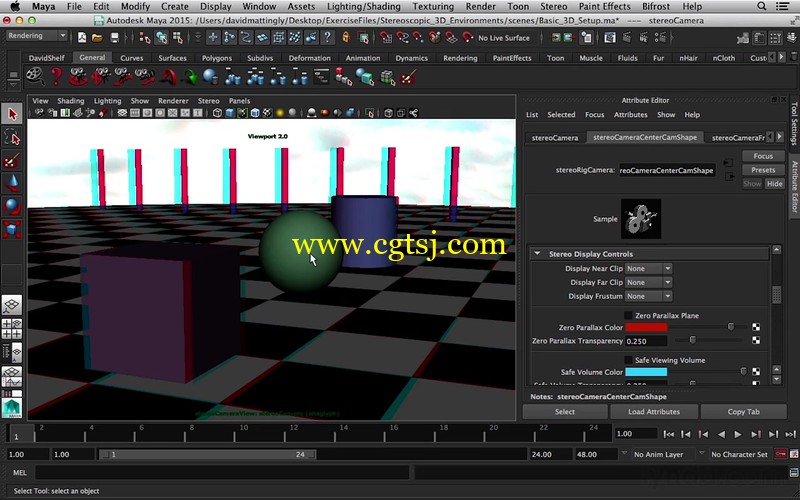Viewport: 800px width, 500px height.
Task: Click the MEL command line input
Action: pyautogui.click(x=222, y=472)
